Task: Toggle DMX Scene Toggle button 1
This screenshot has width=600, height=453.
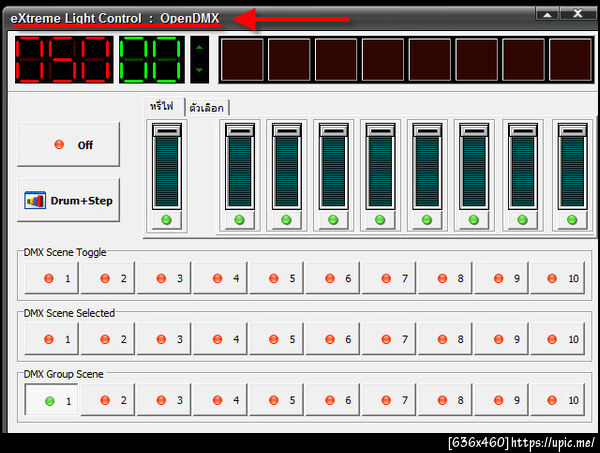Action: coord(52,278)
